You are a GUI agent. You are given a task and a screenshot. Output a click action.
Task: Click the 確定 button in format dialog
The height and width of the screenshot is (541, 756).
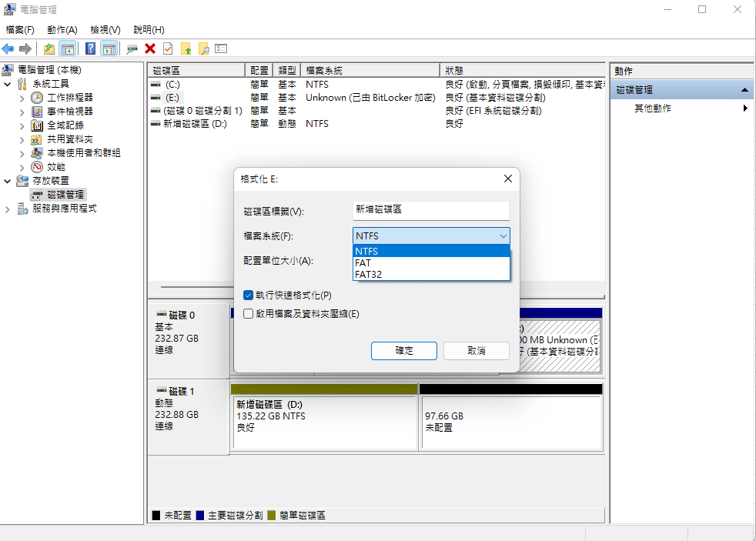pyautogui.click(x=403, y=350)
